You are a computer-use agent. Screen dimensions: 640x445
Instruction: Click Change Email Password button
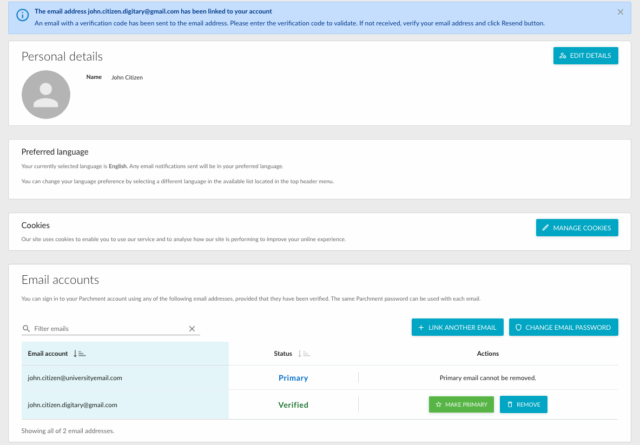pos(563,327)
